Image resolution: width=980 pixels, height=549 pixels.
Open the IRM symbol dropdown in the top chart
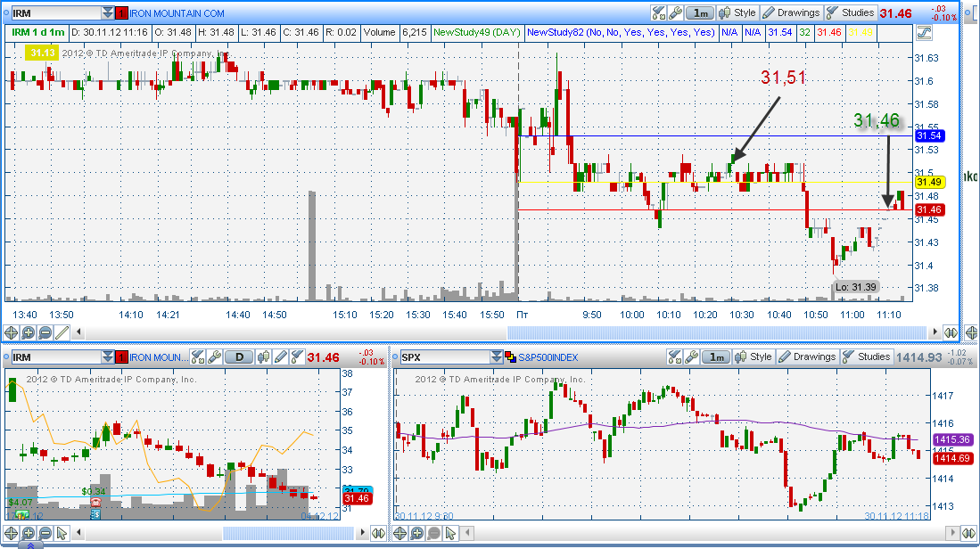(108, 13)
